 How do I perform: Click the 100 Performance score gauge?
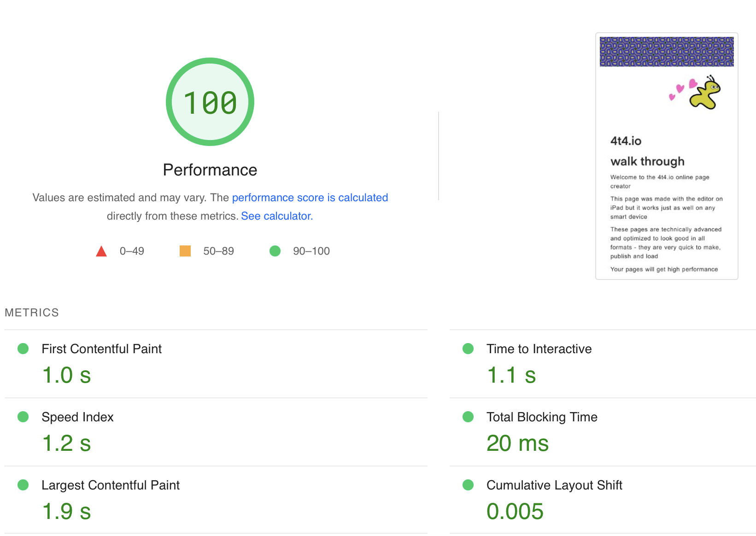(210, 102)
